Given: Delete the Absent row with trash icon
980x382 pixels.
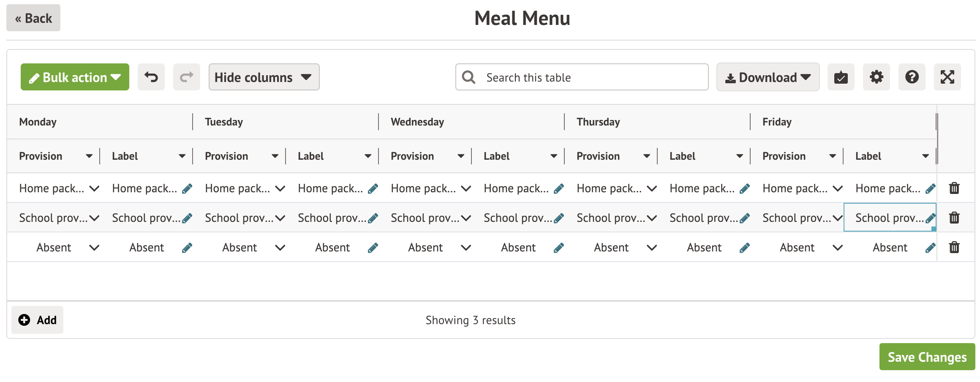Looking at the screenshot, I should pos(954,247).
